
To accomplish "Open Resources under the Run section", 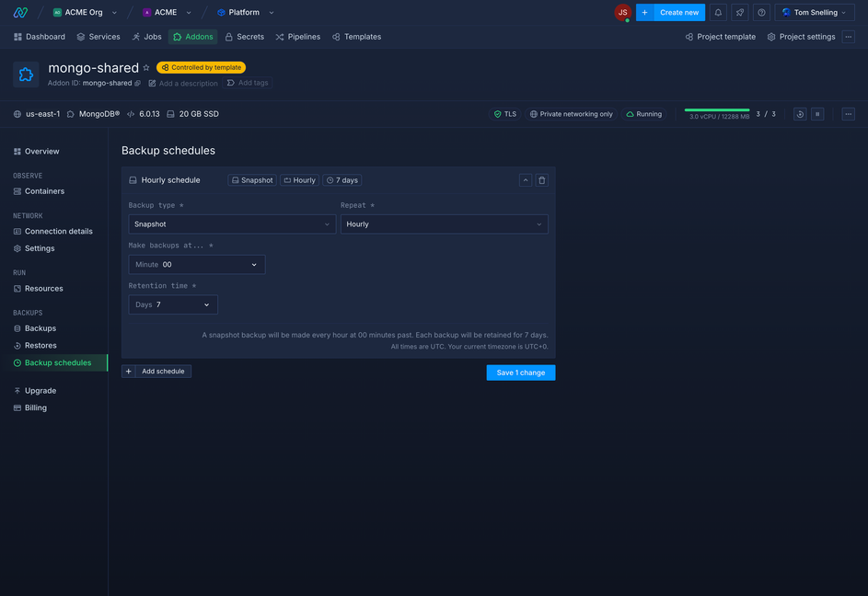I will (43, 288).
